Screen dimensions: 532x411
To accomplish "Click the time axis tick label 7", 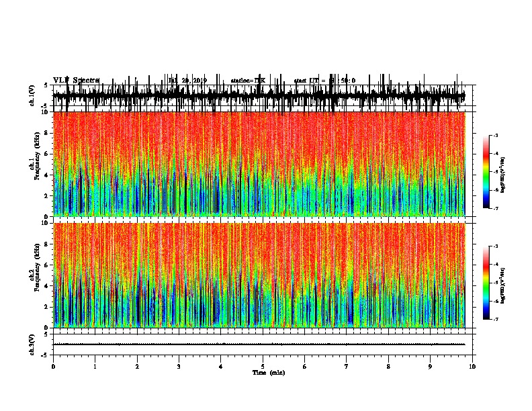I will [347, 367].
